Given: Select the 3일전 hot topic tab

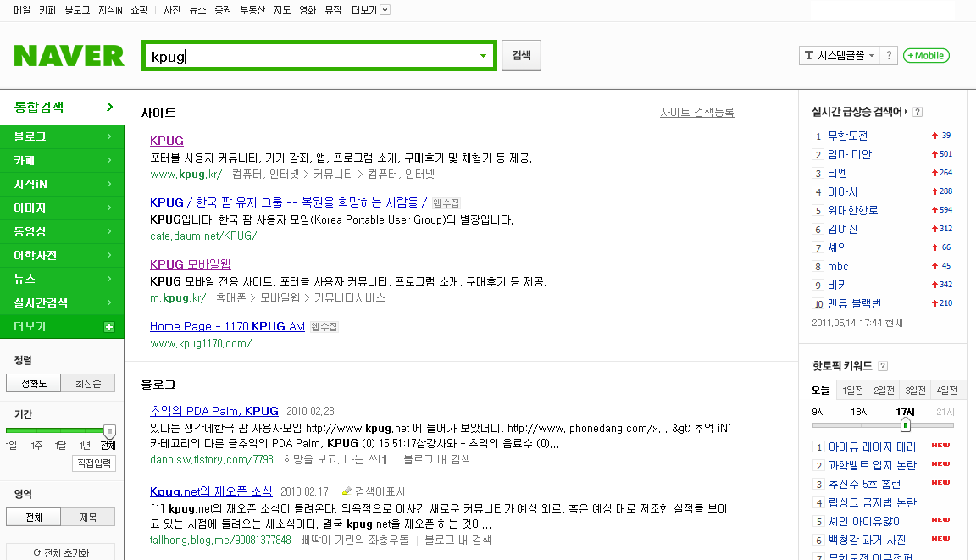Looking at the screenshot, I should [x=914, y=391].
